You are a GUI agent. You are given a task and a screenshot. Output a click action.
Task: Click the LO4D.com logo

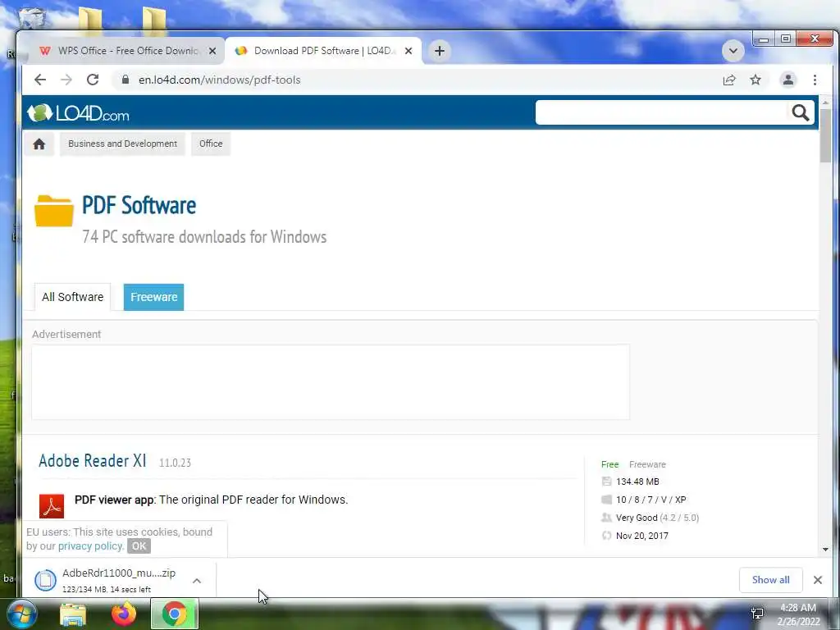pos(78,113)
